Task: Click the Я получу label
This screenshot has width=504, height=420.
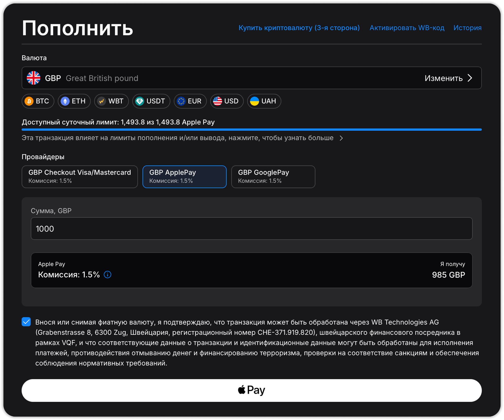Action: (x=453, y=264)
